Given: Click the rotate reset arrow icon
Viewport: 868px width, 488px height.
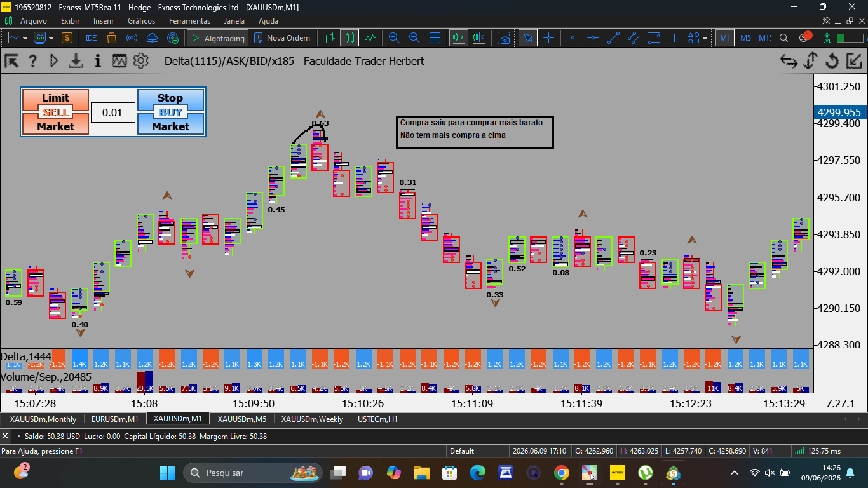Looking at the screenshot, I should coord(832,61).
